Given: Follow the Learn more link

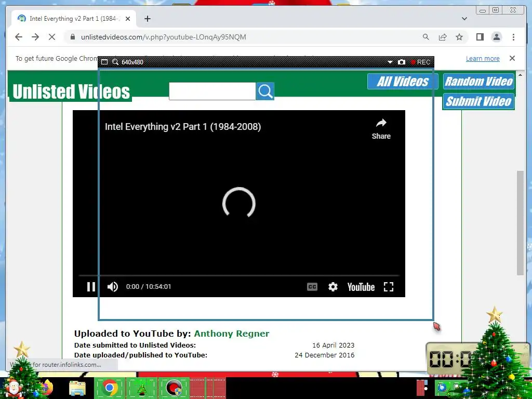Looking at the screenshot, I should pyautogui.click(x=483, y=58).
